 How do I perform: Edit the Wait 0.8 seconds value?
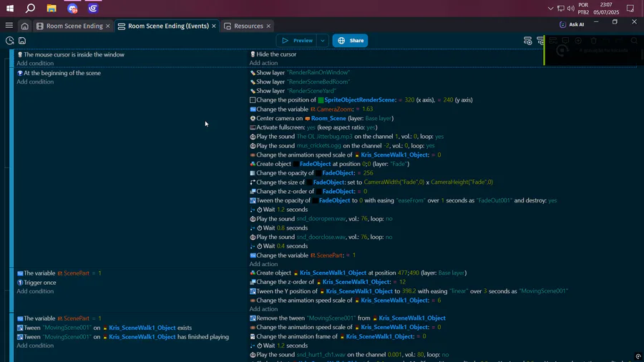pos(280,228)
